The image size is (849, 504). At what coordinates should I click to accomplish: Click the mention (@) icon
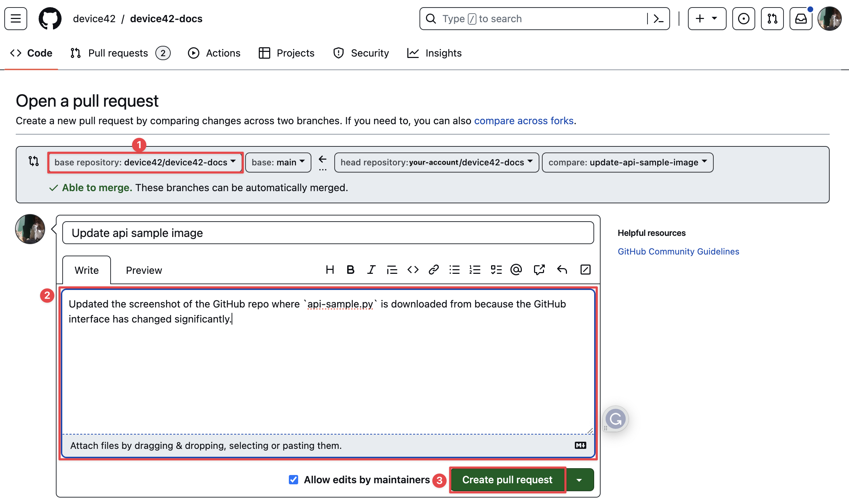coord(516,270)
